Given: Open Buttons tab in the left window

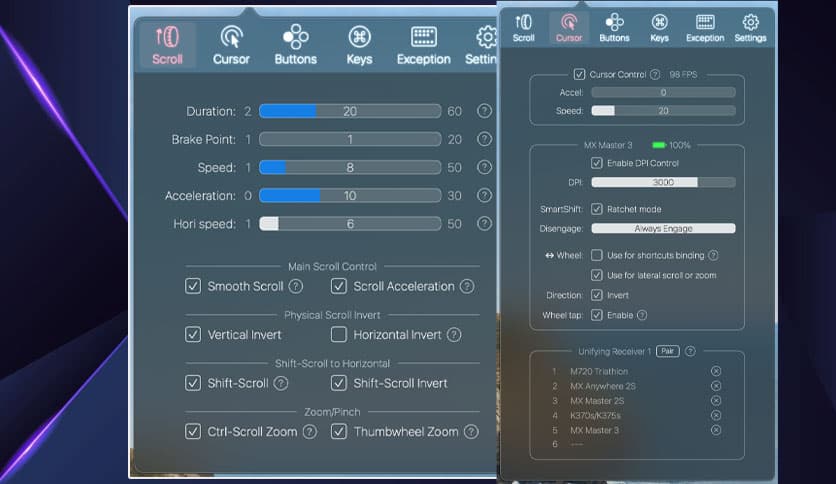Looking at the screenshot, I should (x=295, y=45).
